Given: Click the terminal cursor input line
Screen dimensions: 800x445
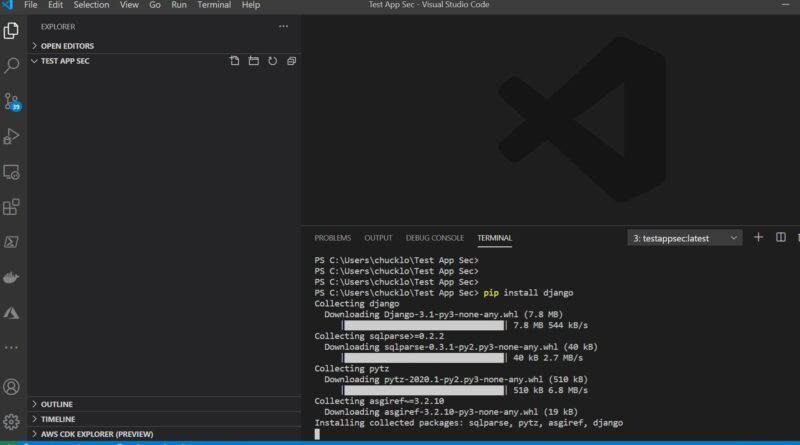Looking at the screenshot, I should click(x=317, y=434).
